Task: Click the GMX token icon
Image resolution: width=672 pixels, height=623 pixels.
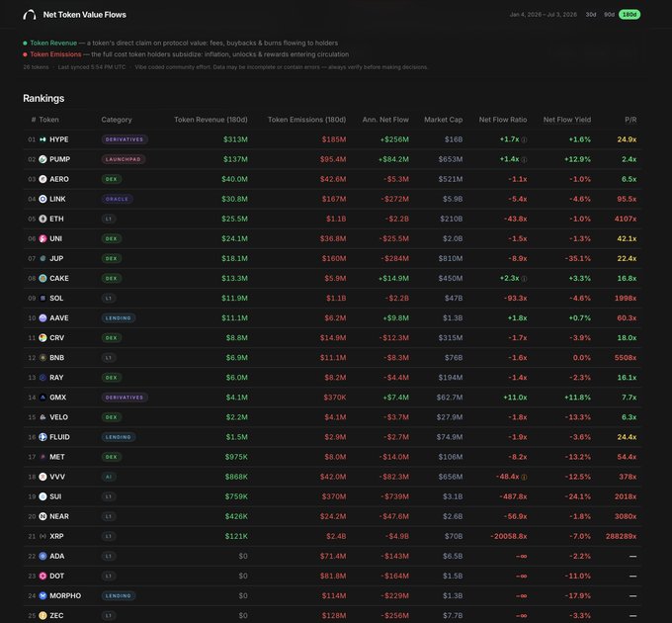Action: click(x=42, y=398)
